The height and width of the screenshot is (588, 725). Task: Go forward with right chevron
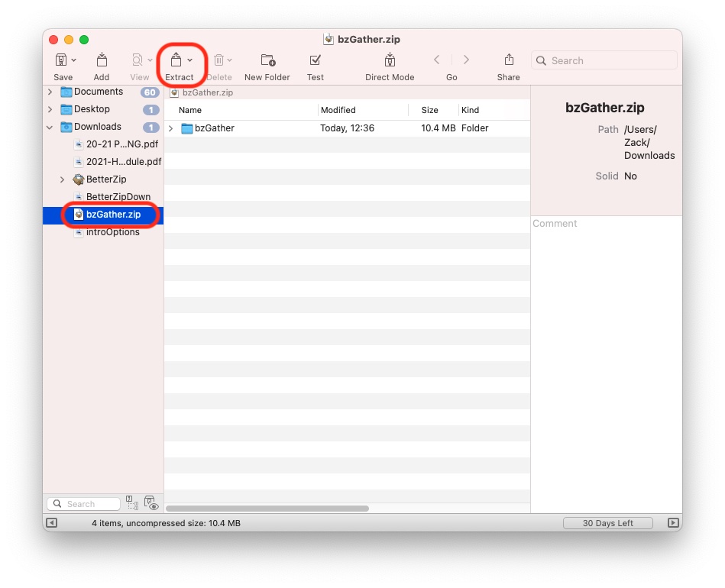(466, 60)
